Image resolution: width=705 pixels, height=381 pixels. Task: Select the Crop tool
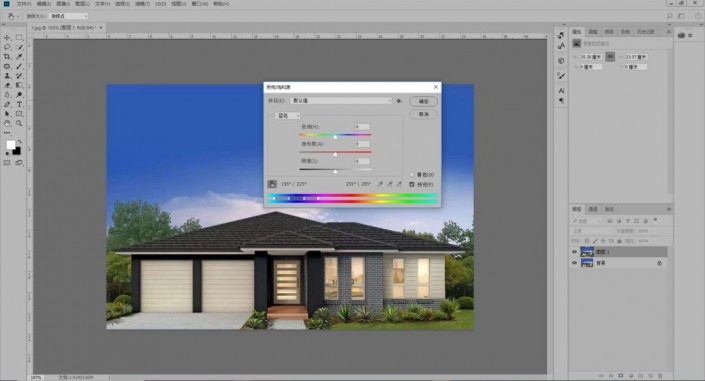click(x=7, y=57)
